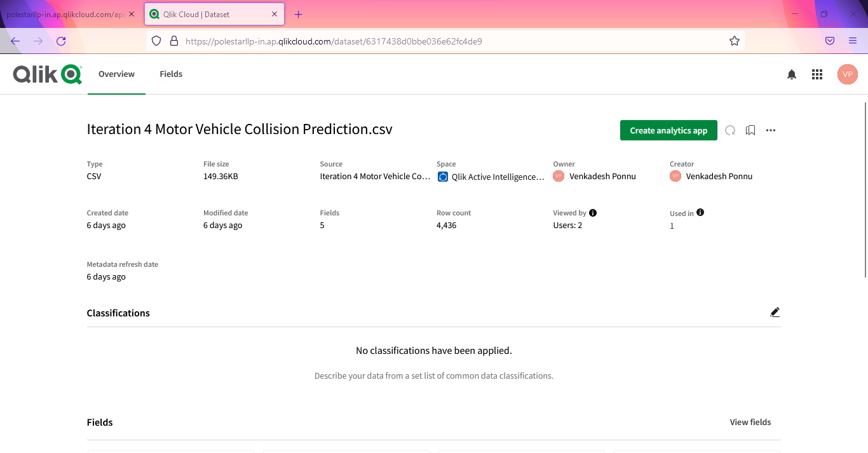The height and width of the screenshot is (453, 868).
Task: Switch to the Fields tab
Action: [171, 74]
